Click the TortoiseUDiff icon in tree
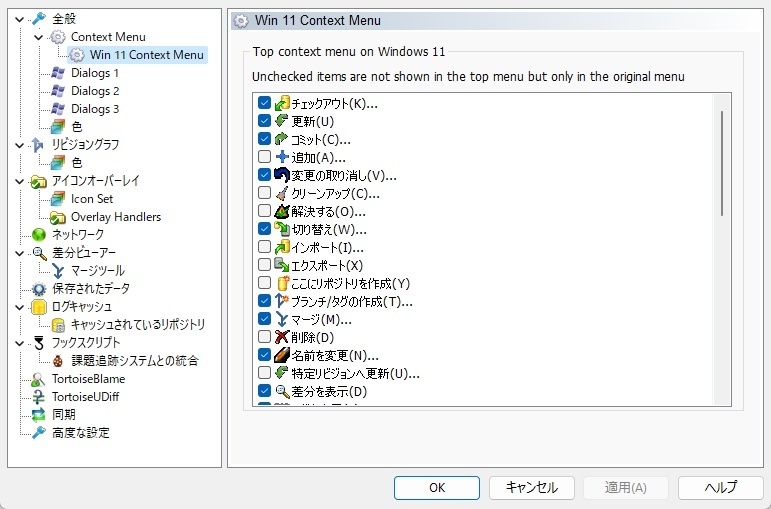The image size is (771, 509). click(38, 397)
